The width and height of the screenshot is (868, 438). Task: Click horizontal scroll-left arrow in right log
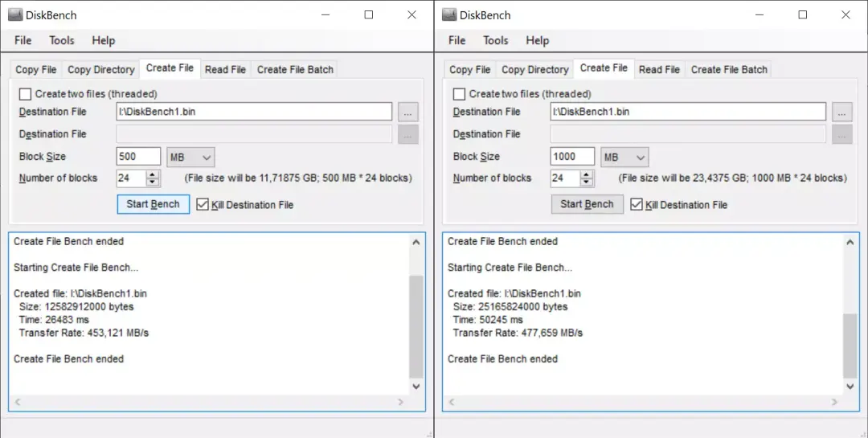pyautogui.click(x=452, y=402)
